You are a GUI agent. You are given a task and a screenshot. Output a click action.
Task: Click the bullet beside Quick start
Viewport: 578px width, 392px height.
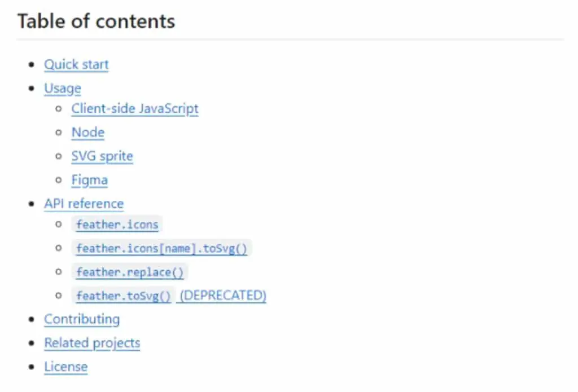coord(32,65)
